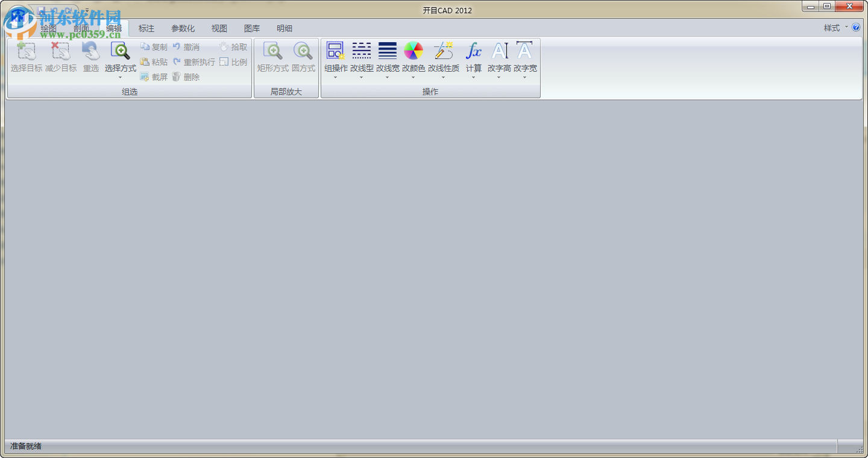Click the 复制 copy icon
Viewport: 868px width, 458px height.
pos(145,46)
